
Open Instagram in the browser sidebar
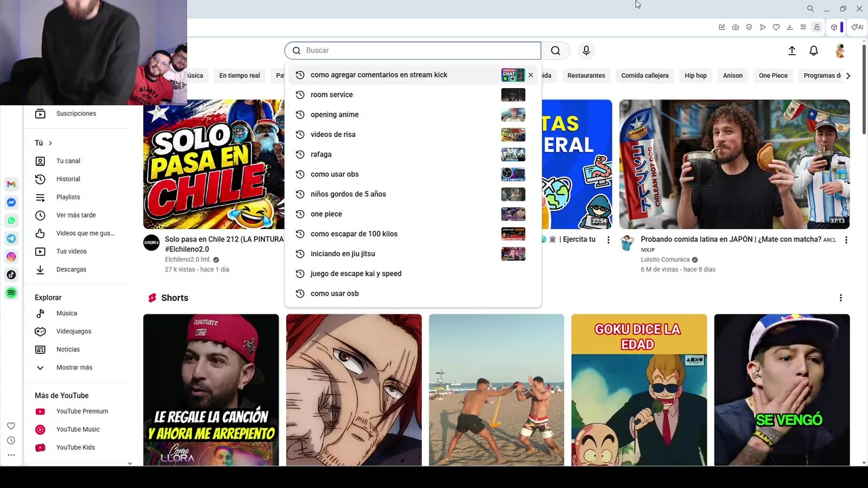click(x=11, y=257)
